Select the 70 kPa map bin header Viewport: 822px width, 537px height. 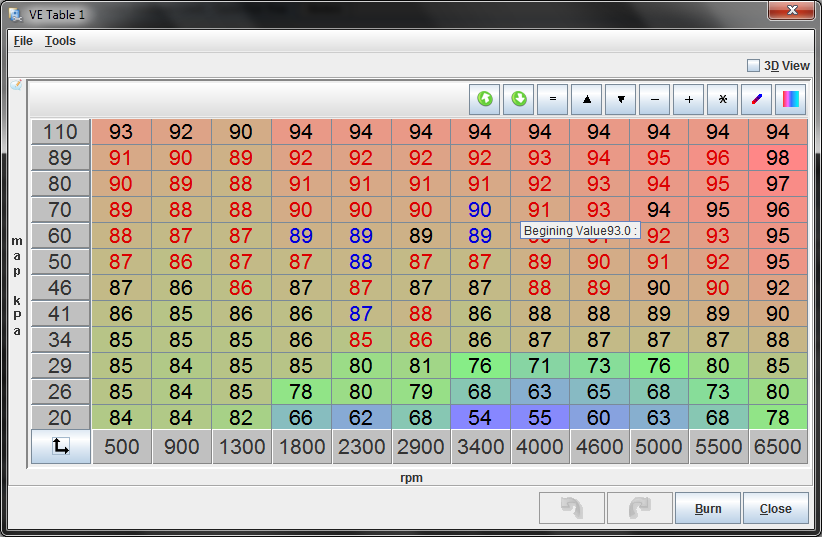(x=60, y=210)
